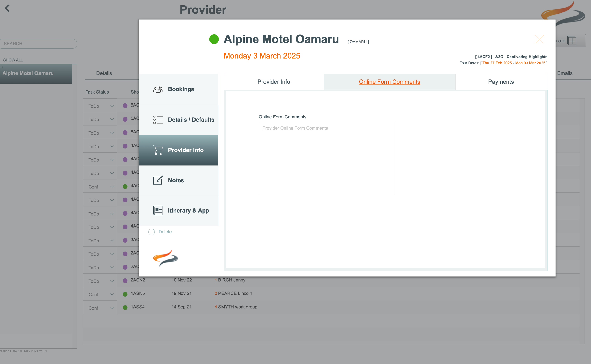Click the green dot beside 1ASN5

pyautogui.click(x=125, y=294)
